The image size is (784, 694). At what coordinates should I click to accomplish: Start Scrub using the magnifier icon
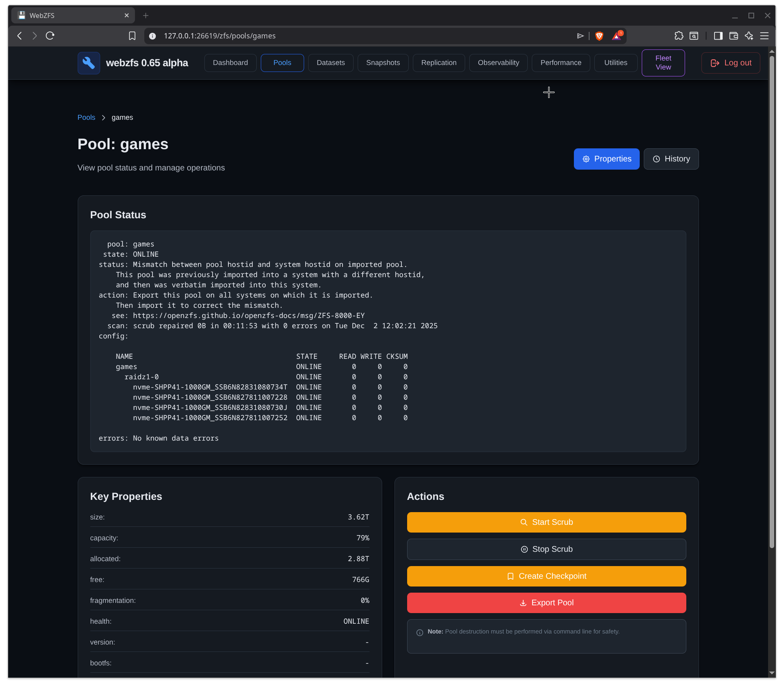tap(524, 522)
